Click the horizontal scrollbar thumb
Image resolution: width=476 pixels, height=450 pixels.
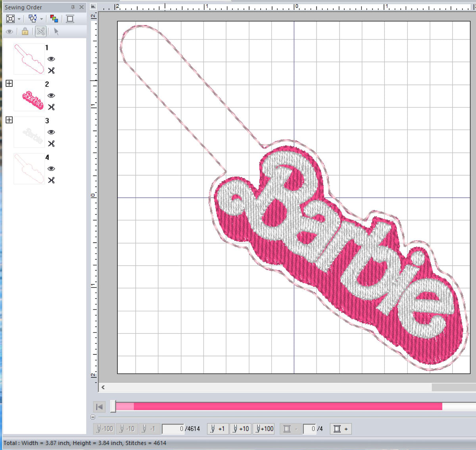coord(454,387)
